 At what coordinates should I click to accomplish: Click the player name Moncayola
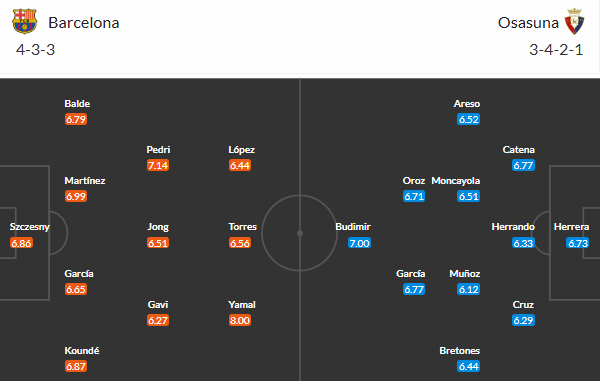(456, 181)
